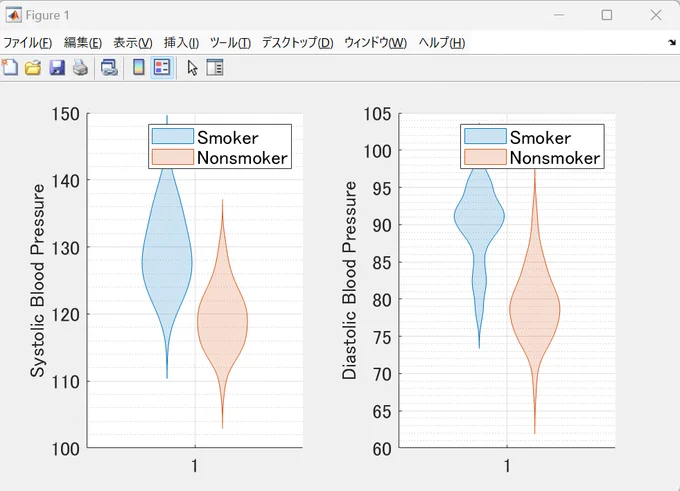Click Smoker label in systolic legend
Screen dimensions: 680x491
(x=228, y=137)
